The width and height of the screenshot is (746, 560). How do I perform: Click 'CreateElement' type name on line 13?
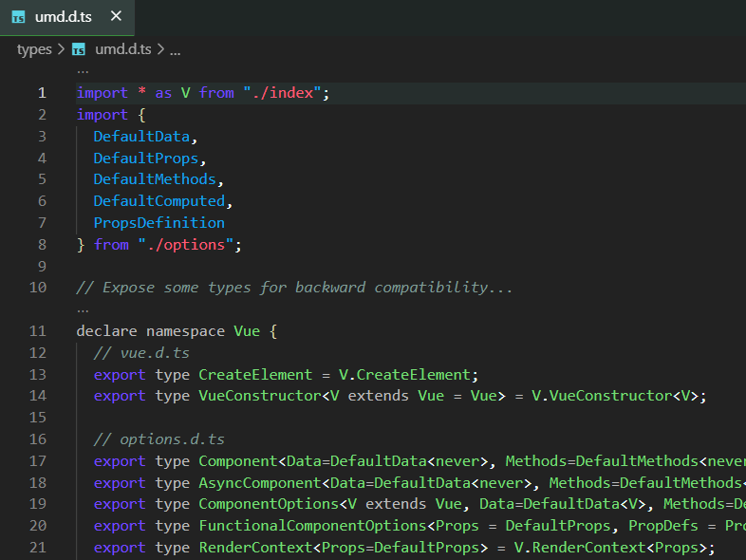[x=255, y=375]
